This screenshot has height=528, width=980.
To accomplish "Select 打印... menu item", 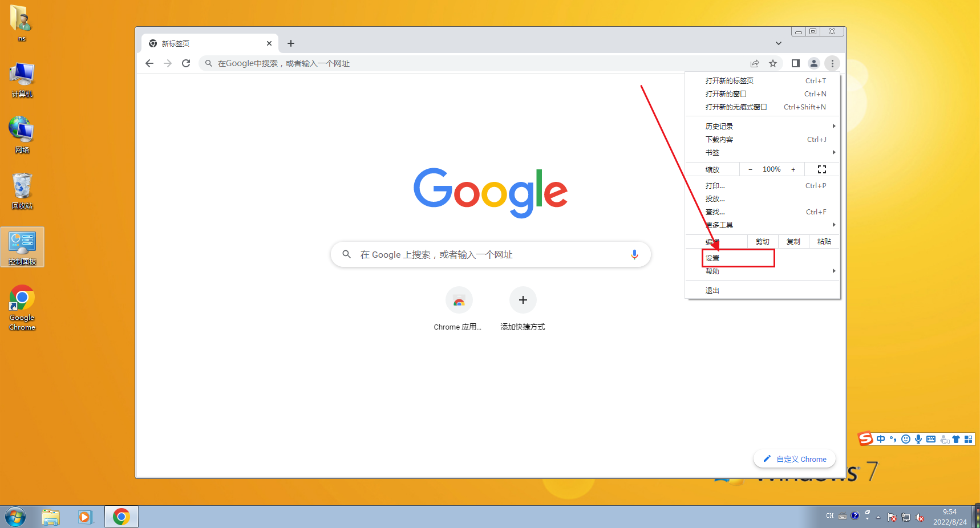I will 763,186.
